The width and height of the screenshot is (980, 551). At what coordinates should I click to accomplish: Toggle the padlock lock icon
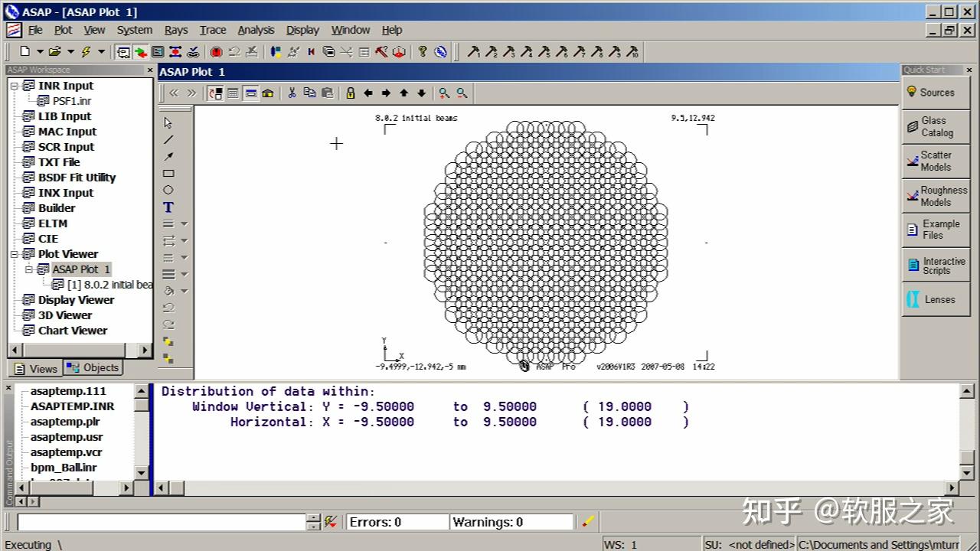point(351,93)
